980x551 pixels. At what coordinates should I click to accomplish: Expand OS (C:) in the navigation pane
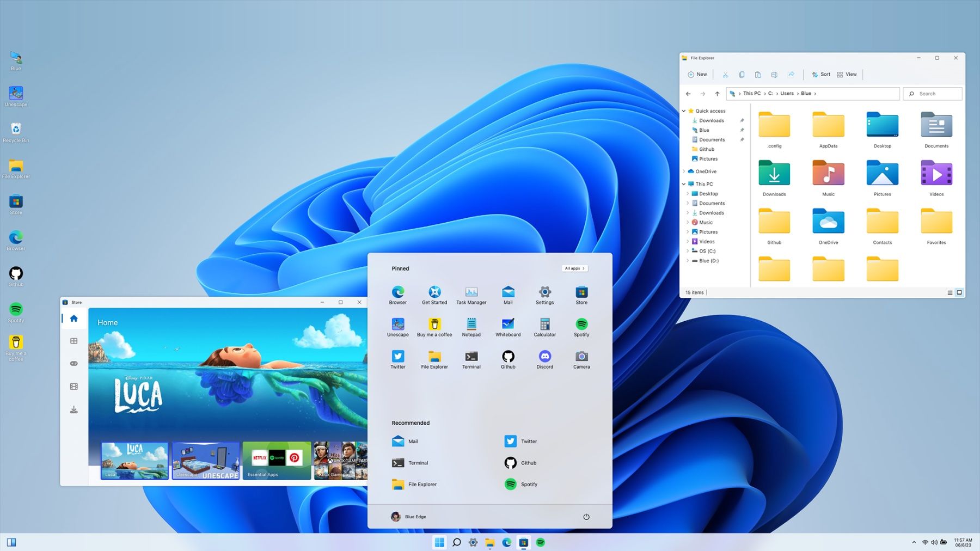tap(688, 251)
